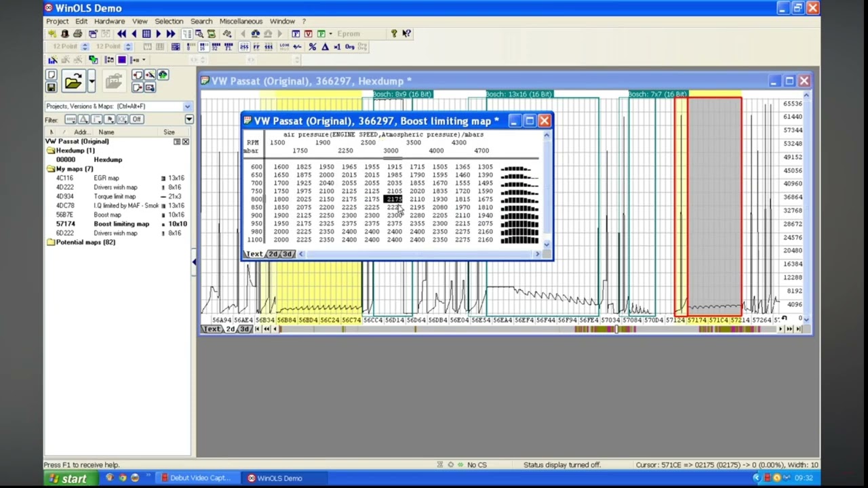
Task: Turn the Filter Off button on or off
Action: tap(136, 120)
